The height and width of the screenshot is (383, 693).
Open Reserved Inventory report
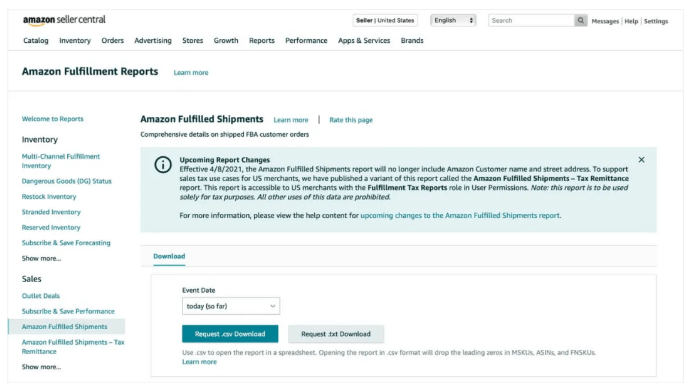[x=51, y=228]
